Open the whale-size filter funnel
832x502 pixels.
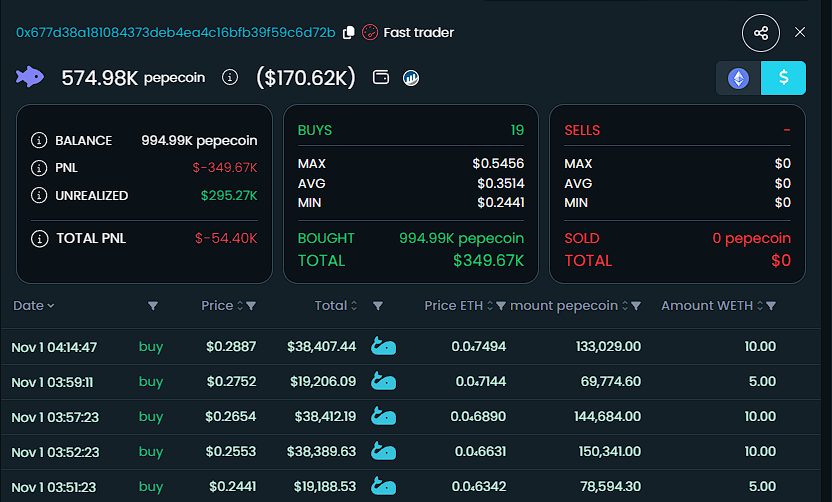(x=378, y=306)
